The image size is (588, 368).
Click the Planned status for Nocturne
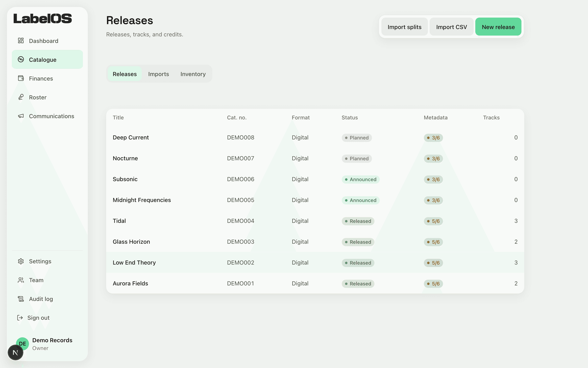(x=357, y=159)
